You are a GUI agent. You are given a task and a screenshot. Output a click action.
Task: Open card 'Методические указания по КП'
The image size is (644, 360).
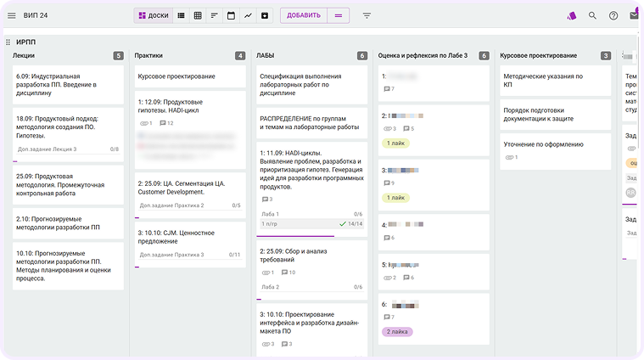click(543, 81)
